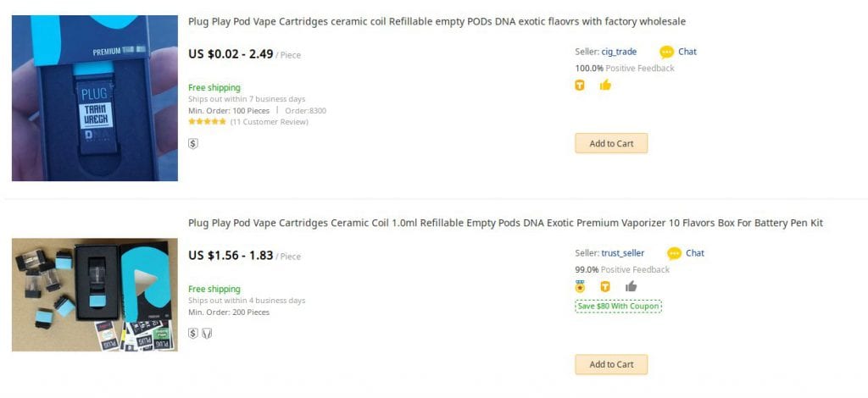Viewport: 868px width, 398px height.
Task: Click the chat bubble icon for cig_trade
Action: 667,52
